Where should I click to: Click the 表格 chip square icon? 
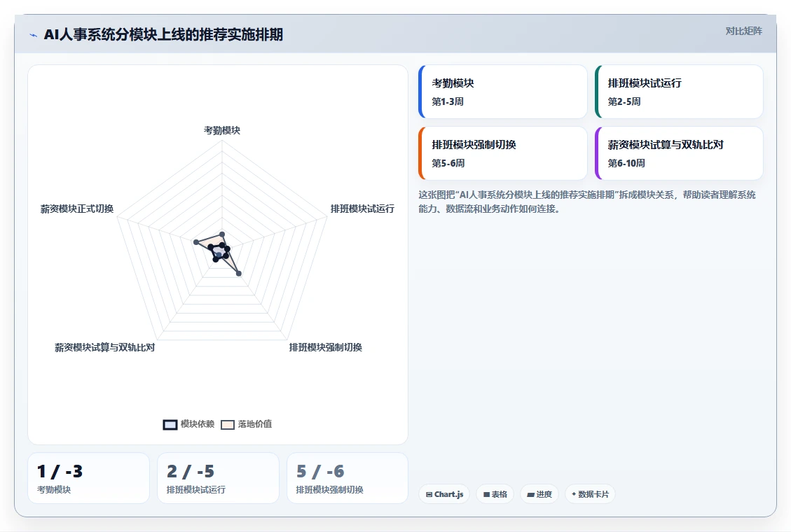[486, 495]
